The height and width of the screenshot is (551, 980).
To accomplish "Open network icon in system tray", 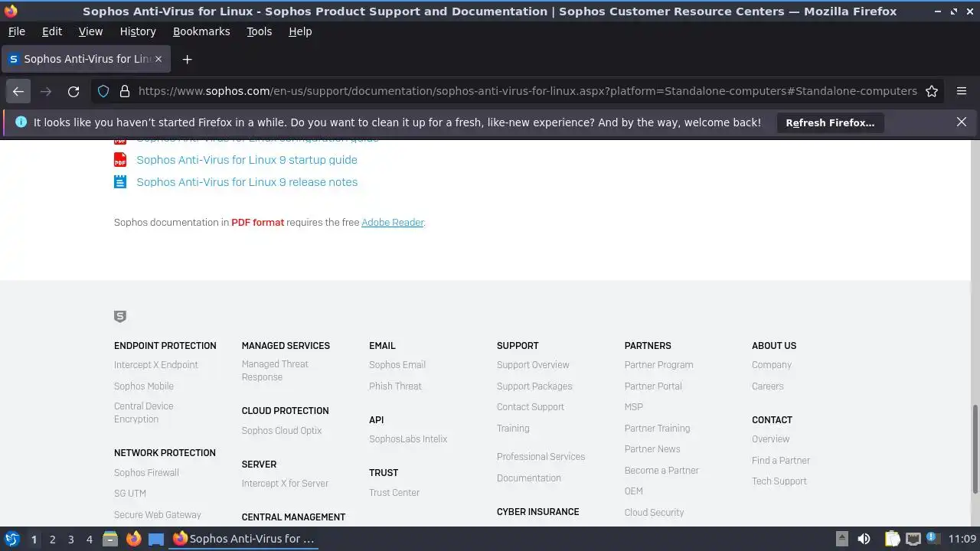I will tap(913, 539).
